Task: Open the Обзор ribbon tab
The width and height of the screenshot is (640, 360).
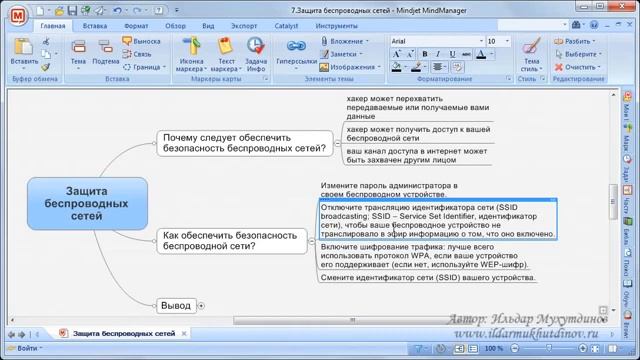Action: tap(176, 26)
